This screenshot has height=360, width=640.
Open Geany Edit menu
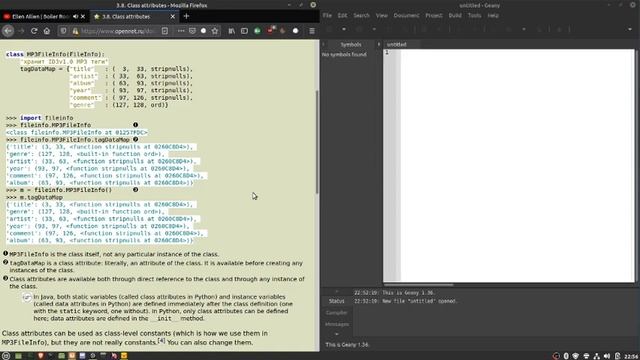(342, 16)
